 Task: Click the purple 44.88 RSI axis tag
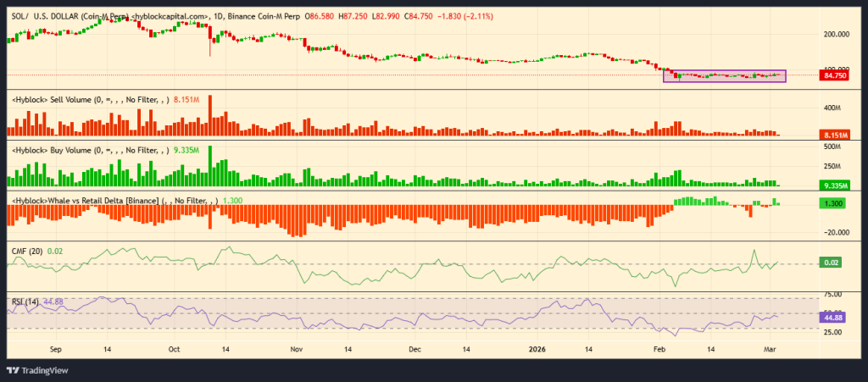(x=835, y=316)
